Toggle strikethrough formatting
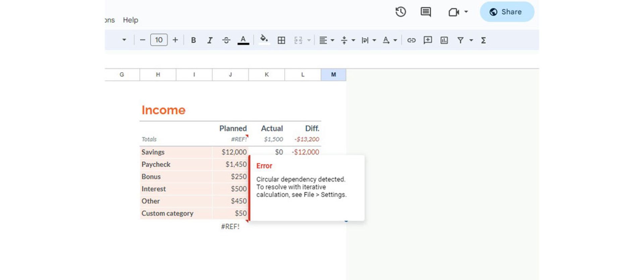The width and height of the screenshot is (644, 280). [226, 40]
